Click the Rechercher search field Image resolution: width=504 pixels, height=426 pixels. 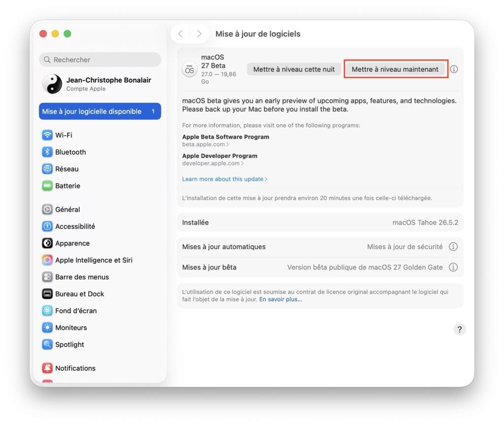pos(100,60)
